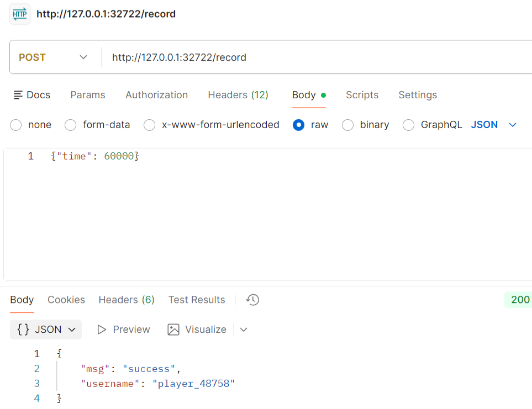The image size is (532, 409).
Task: Expand the chevron next to Visualize
Action: pos(244,330)
